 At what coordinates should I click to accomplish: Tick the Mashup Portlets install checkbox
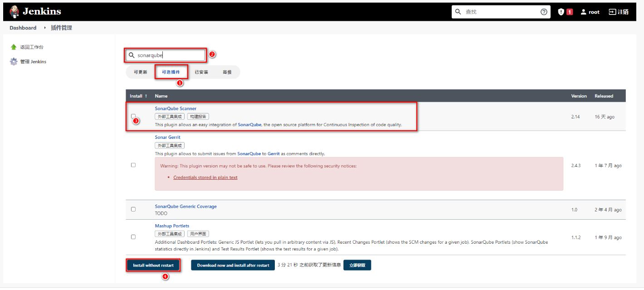(133, 237)
